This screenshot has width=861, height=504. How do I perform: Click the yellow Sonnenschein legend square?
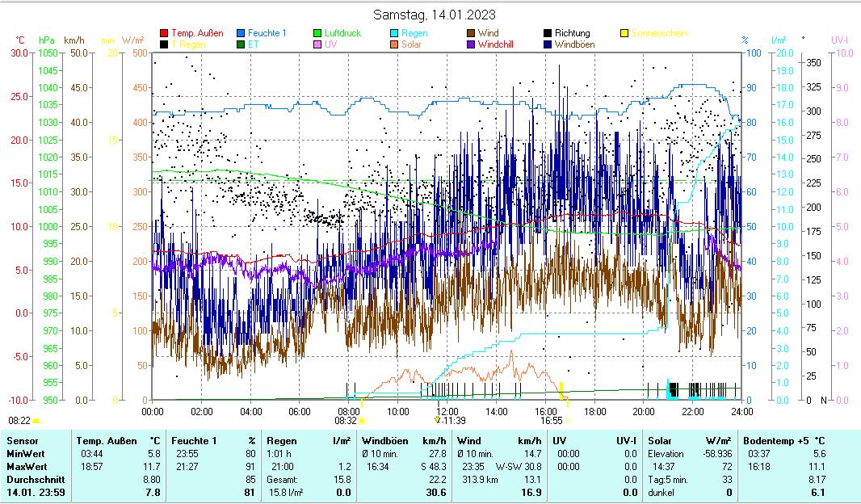[624, 33]
